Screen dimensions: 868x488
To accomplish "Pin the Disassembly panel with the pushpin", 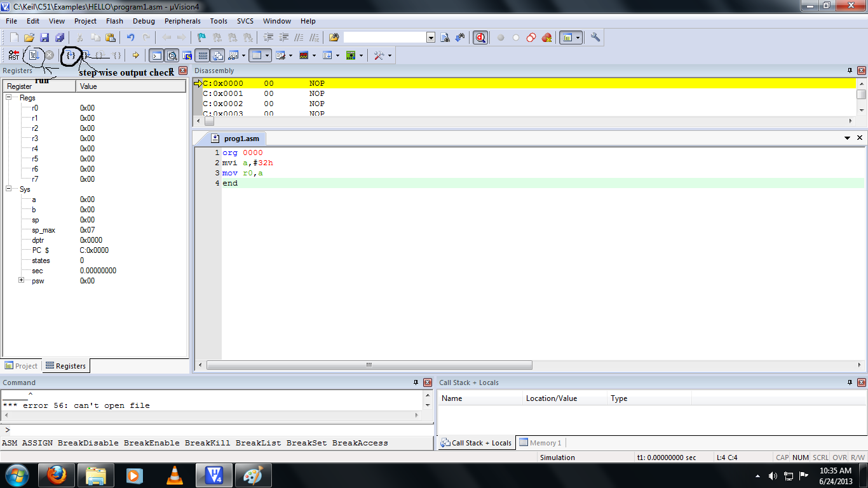I will (x=850, y=71).
